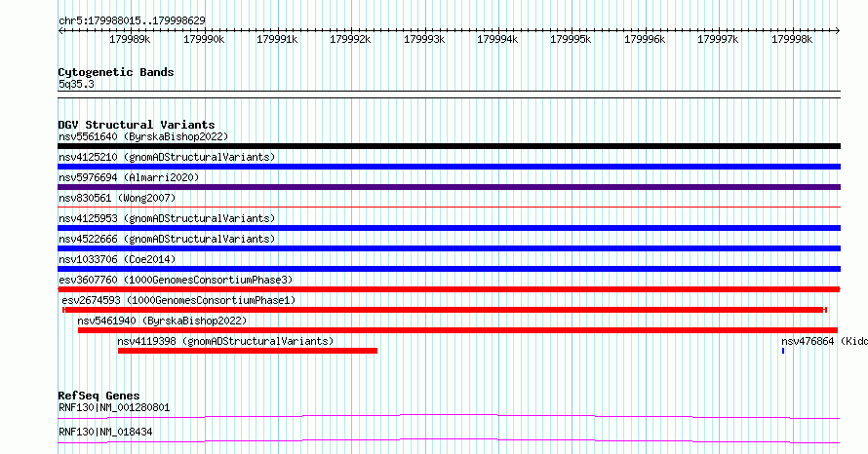Click the blue nsv4522666 variant bar
The width and height of the screenshot is (868, 454).
click(449, 248)
